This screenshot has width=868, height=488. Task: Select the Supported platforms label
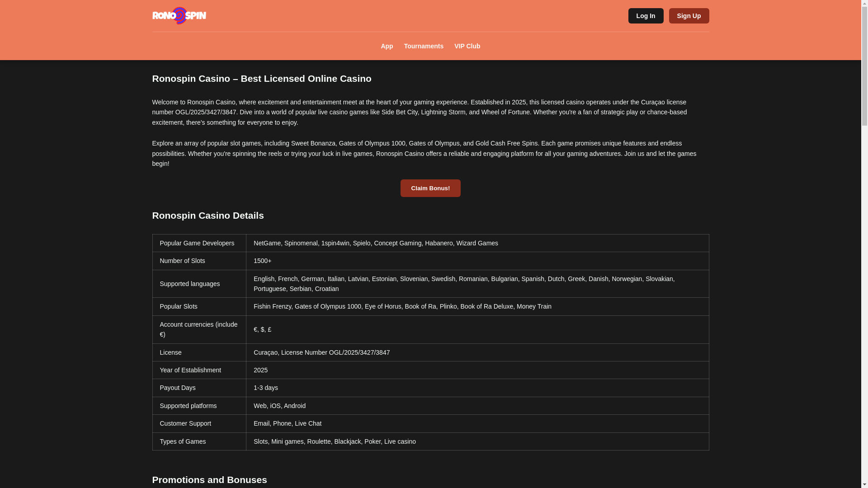point(199,406)
